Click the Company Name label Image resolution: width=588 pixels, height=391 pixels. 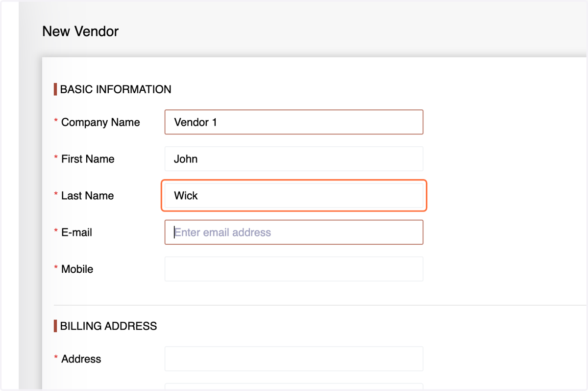pyautogui.click(x=100, y=123)
